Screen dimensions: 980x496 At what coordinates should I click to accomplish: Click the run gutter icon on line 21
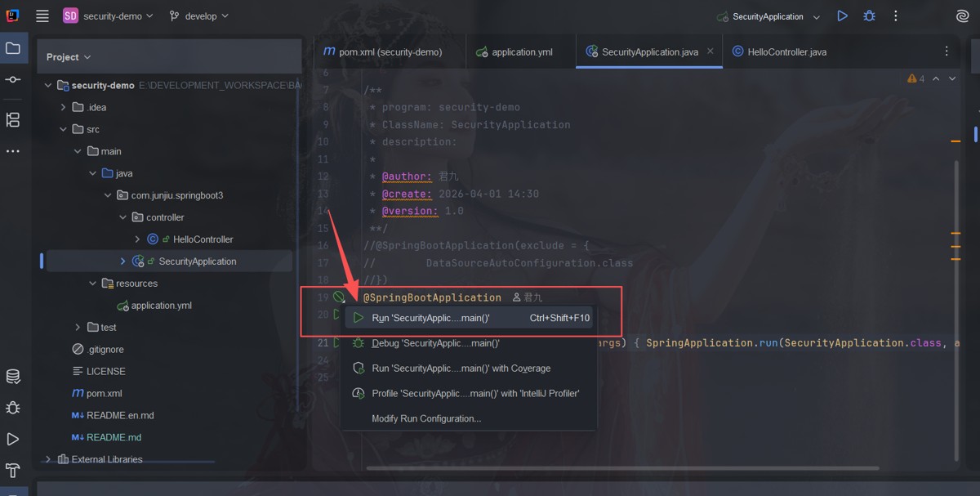[336, 342]
